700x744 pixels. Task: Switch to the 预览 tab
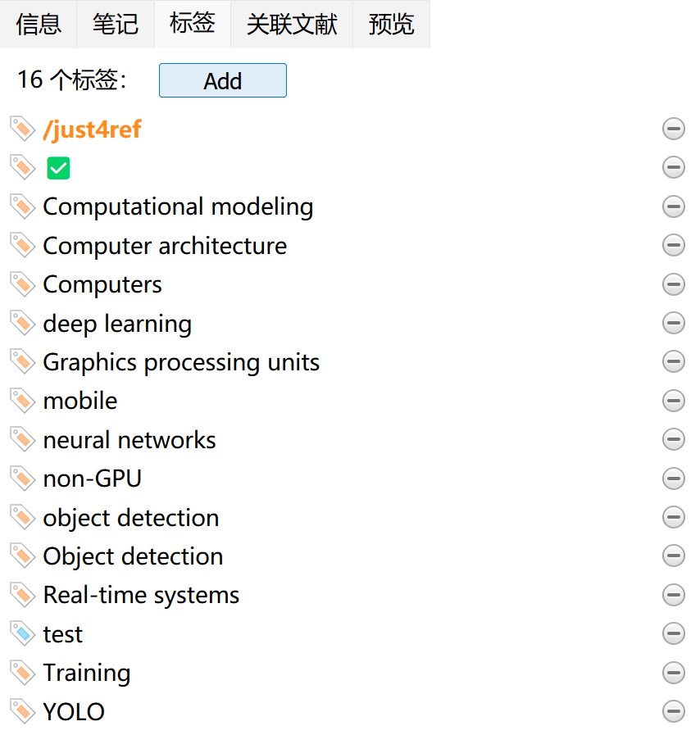pyautogui.click(x=391, y=25)
